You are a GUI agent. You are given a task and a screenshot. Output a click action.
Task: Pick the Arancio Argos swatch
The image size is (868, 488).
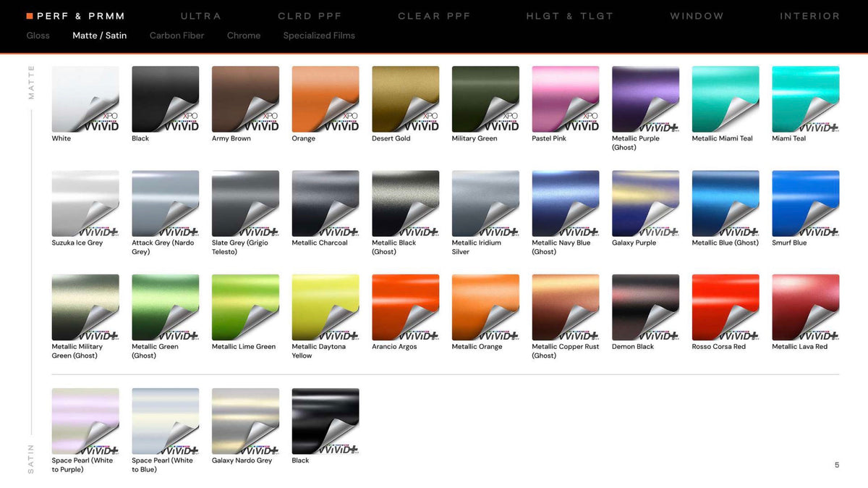coord(406,307)
